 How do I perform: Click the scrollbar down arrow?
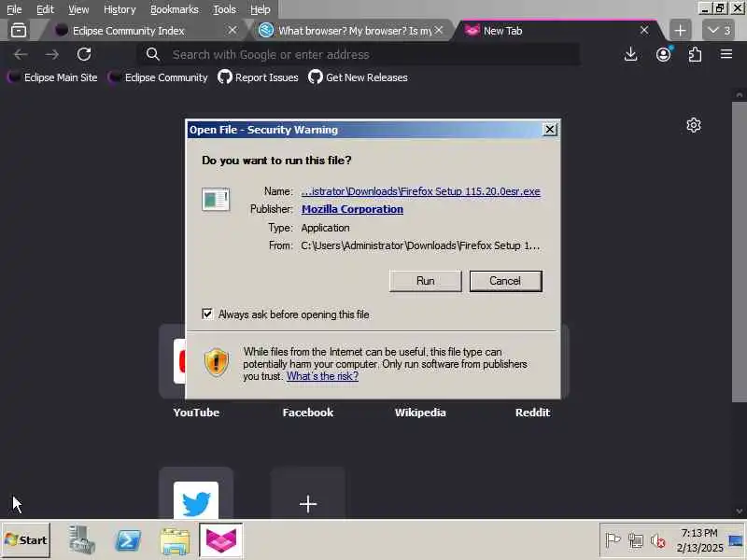click(740, 511)
